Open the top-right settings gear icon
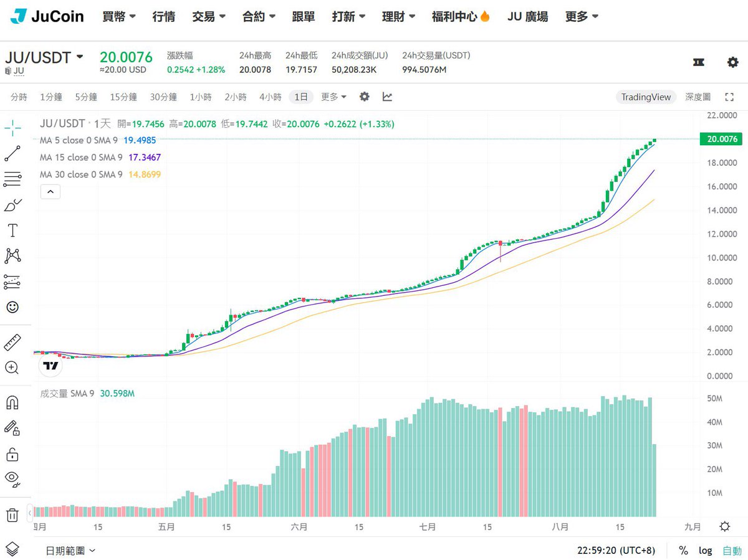 pyautogui.click(x=733, y=62)
